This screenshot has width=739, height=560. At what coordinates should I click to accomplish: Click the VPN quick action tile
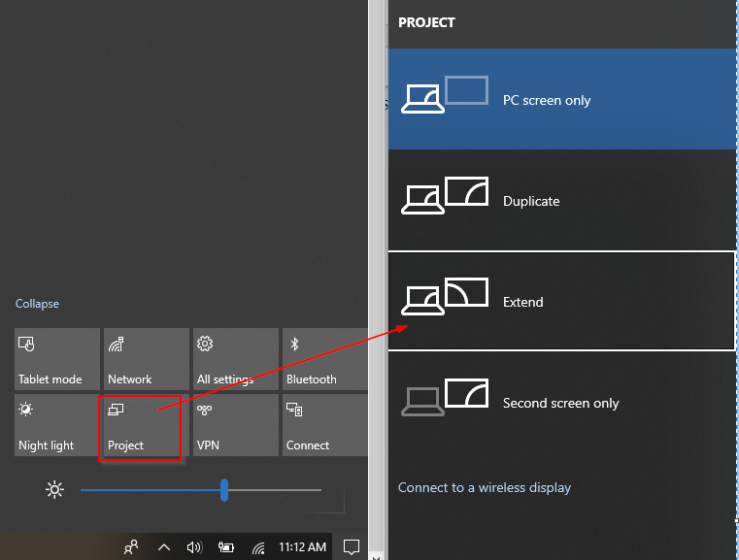[x=235, y=425]
